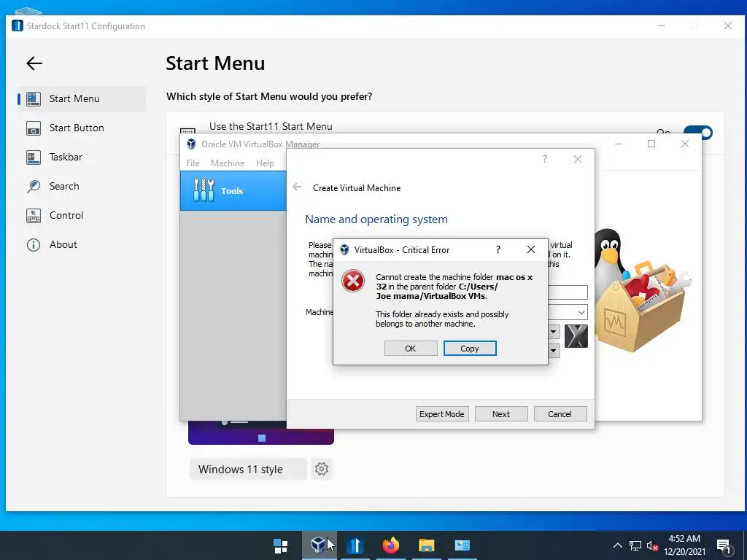747x560 pixels.
Task: Open the notification center icon
Action: [x=724, y=545]
